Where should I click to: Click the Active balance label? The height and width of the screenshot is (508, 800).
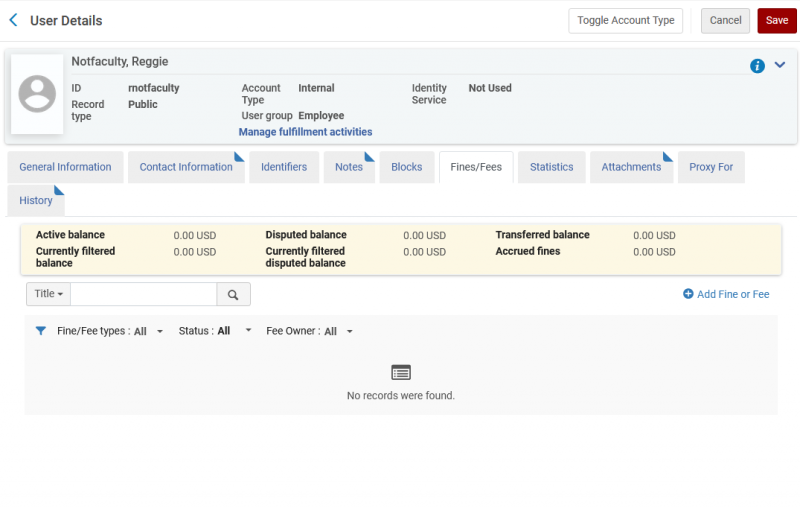pyautogui.click(x=70, y=235)
